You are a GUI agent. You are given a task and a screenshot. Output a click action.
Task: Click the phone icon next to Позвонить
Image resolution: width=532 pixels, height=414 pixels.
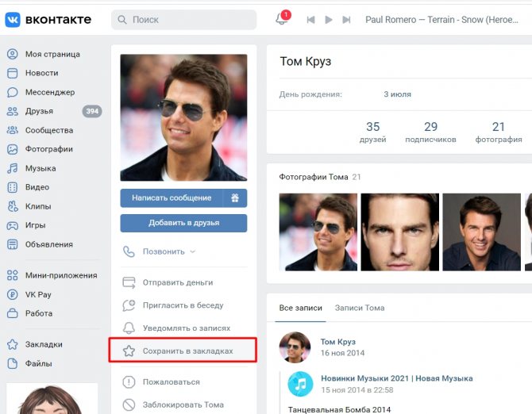(x=129, y=251)
